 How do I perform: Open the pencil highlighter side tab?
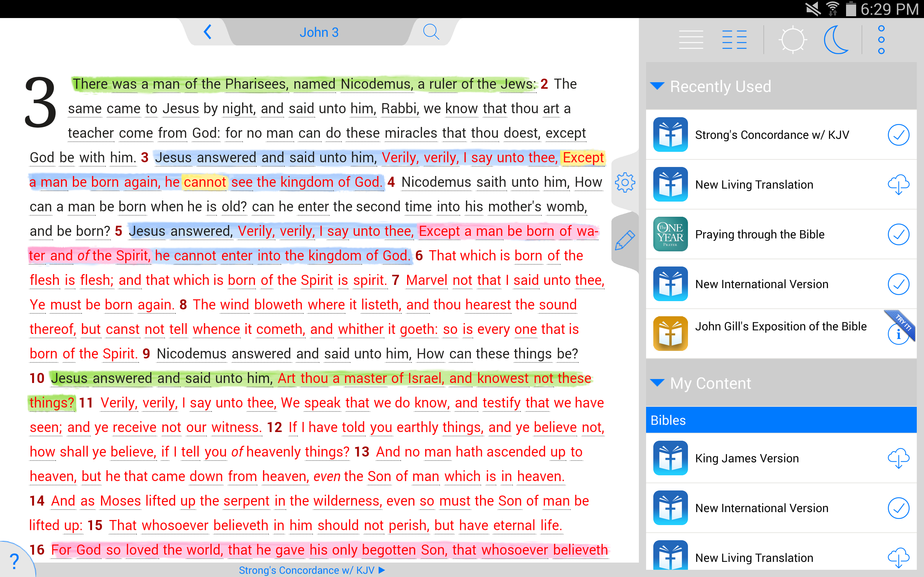625,241
